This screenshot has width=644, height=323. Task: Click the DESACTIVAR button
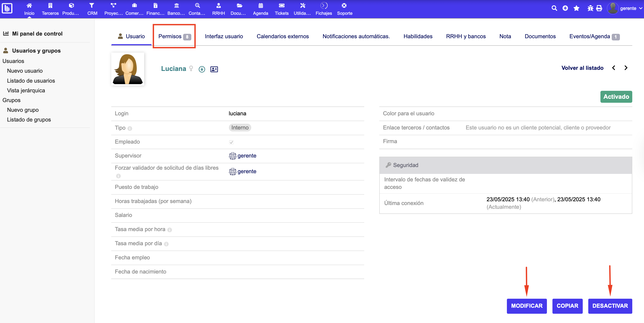pos(610,306)
